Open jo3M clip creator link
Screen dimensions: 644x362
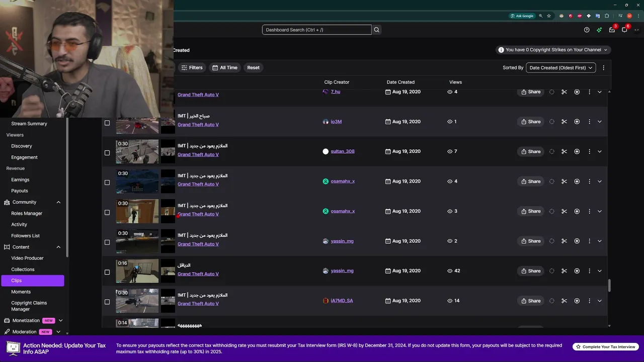tap(336, 122)
